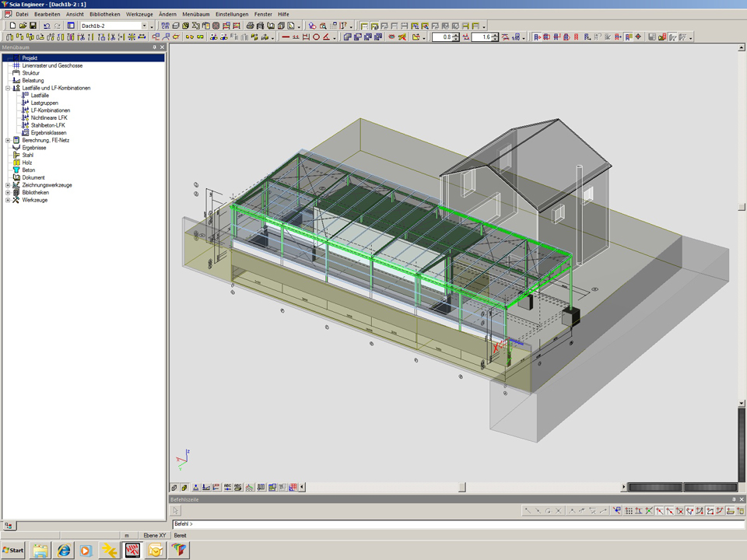Open the Einstellungen menu
Screen dimensions: 747x560
(x=232, y=14)
